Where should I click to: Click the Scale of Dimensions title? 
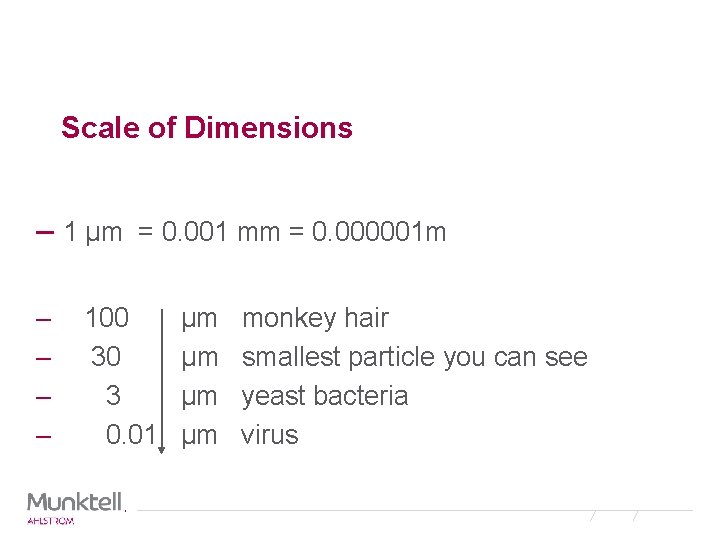click(207, 127)
